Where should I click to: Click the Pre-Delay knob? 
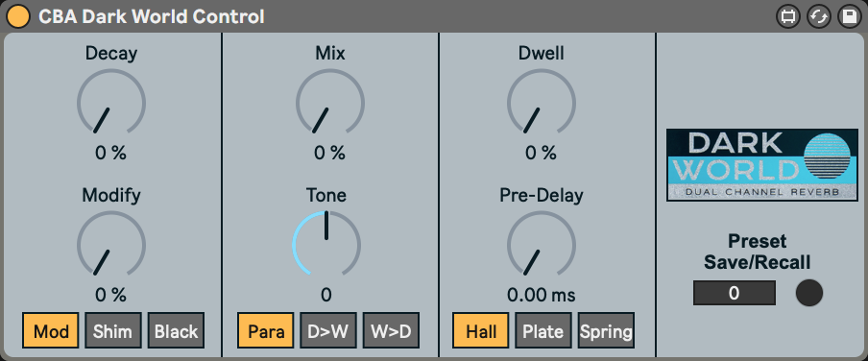(x=542, y=244)
